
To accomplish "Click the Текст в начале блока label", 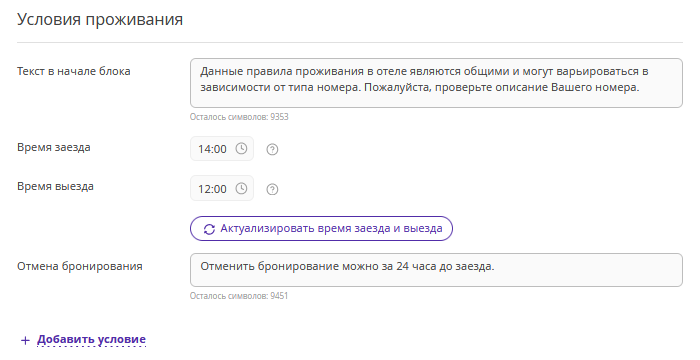I will coord(74,71).
